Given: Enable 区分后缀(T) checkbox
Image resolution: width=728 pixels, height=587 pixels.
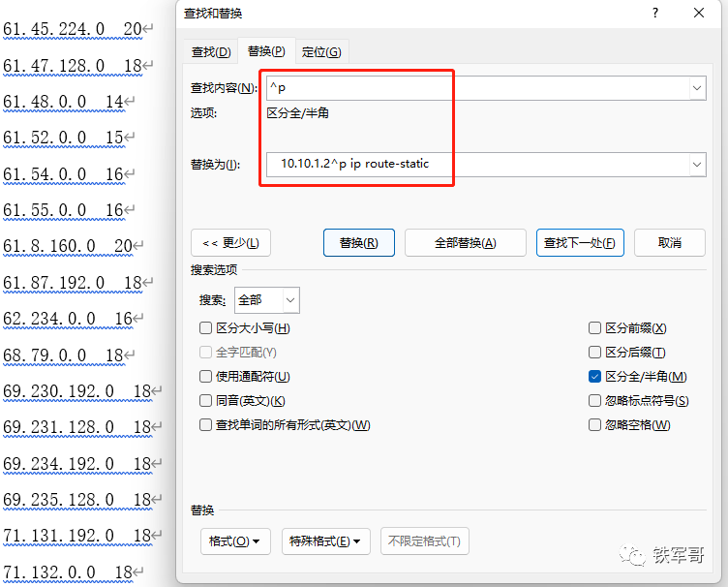Looking at the screenshot, I should pyautogui.click(x=594, y=353).
